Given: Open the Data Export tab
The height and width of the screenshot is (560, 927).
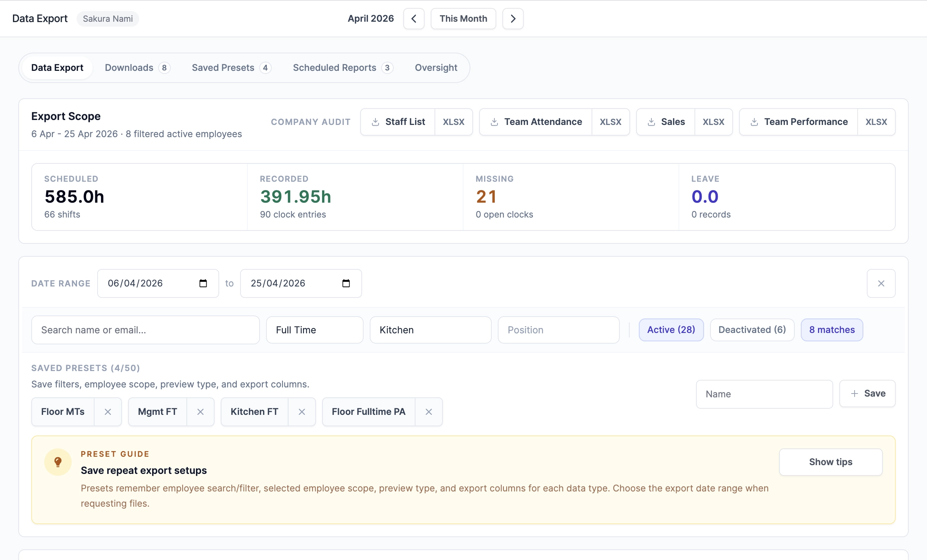Looking at the screenshot, I should 57,68.
